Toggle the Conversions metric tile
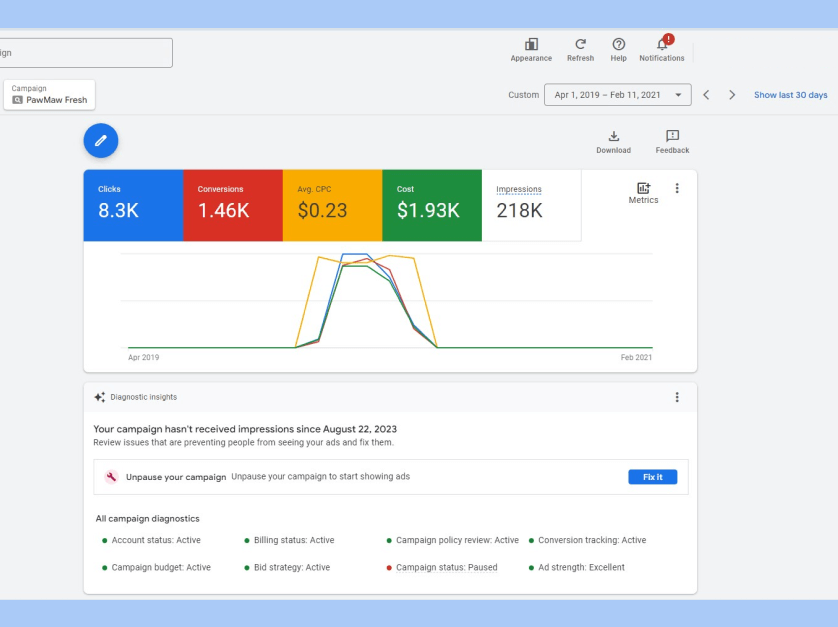 point(232,205)
